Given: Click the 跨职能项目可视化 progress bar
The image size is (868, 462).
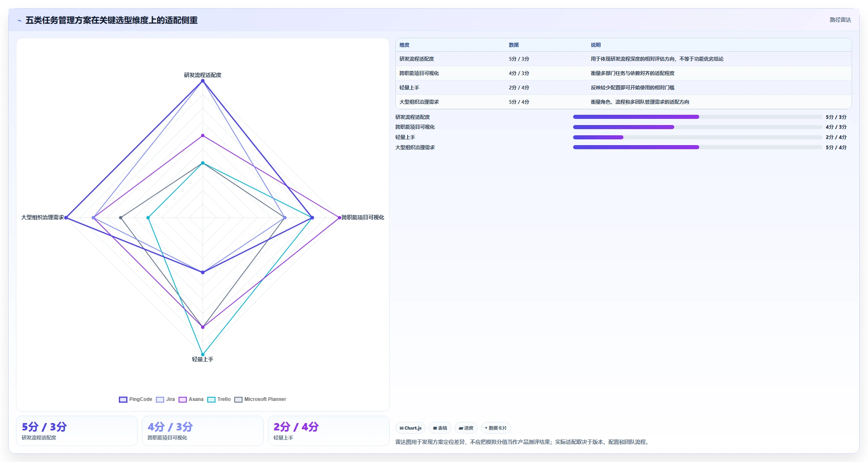Looking at the screenshot, I should coord(697,127).
